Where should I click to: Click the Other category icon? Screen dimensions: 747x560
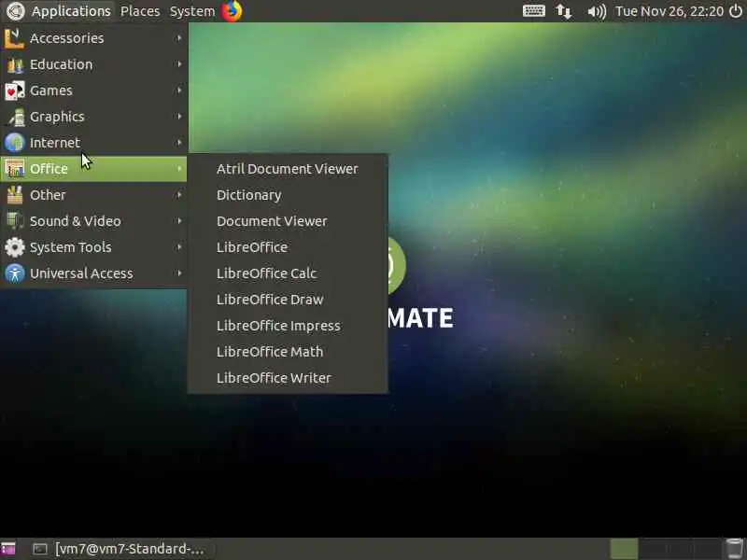coord(14,195)
